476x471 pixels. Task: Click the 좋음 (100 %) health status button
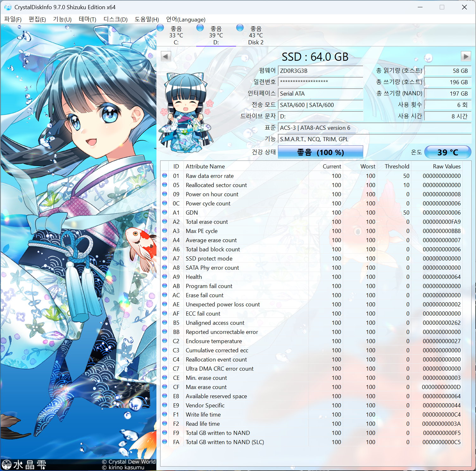[x=320, y=152]
